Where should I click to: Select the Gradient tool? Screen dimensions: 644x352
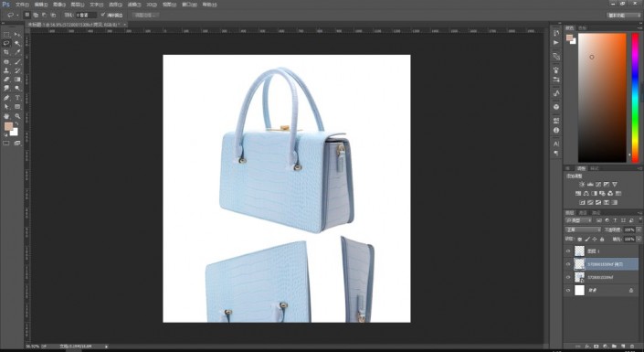coord(17,80)
